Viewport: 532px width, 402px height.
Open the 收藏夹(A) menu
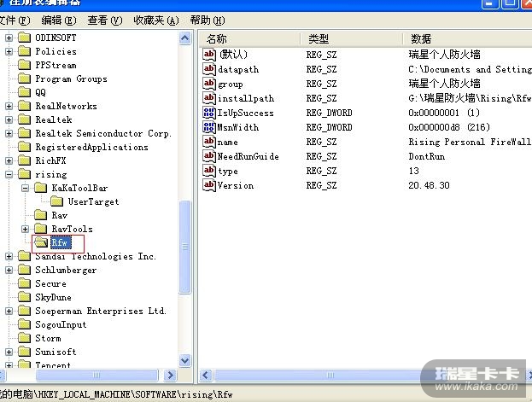coord(155,20)
